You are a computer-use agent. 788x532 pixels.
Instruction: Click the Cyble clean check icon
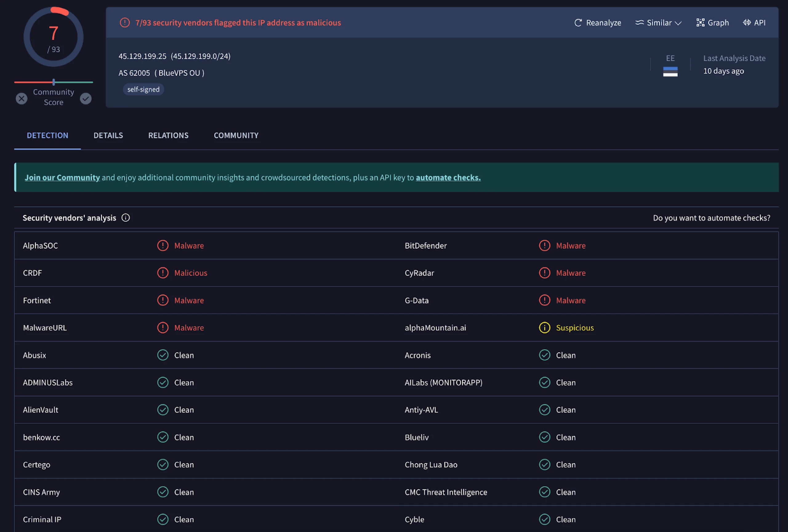tap(545, 519)
